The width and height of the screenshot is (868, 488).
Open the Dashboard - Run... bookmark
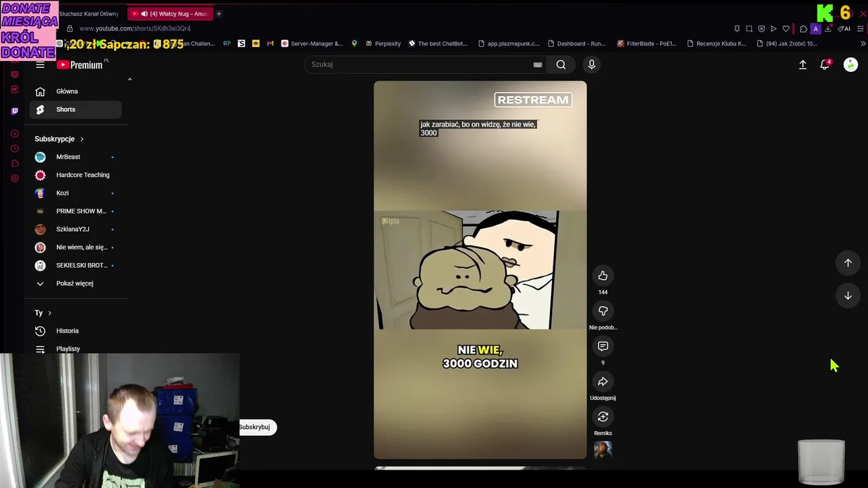tap(576, 43)
